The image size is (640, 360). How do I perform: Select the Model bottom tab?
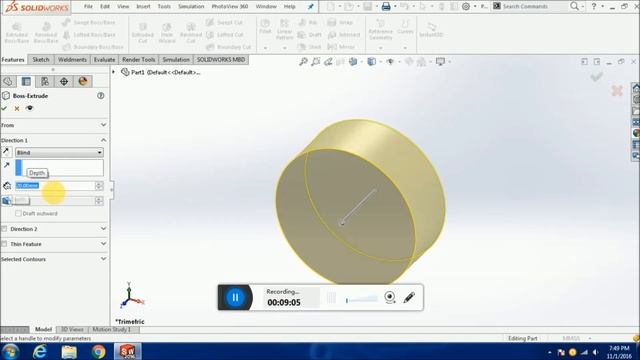(43, 329)
